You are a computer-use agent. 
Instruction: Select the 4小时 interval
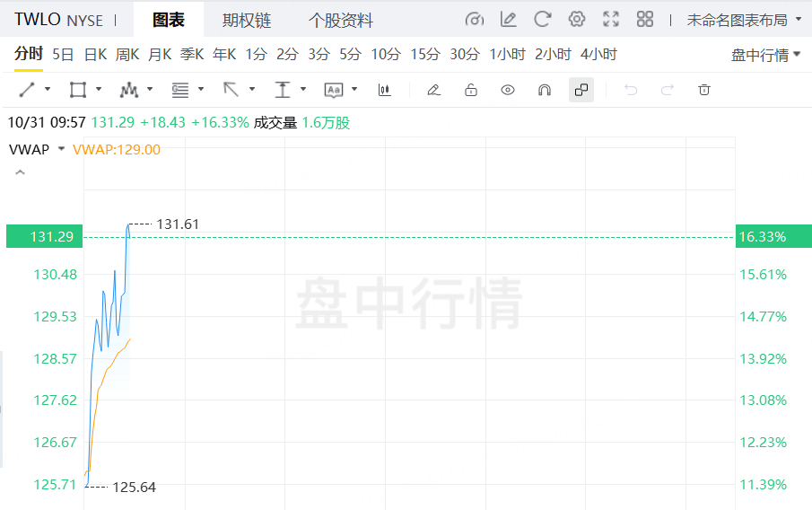pos(598,54)
